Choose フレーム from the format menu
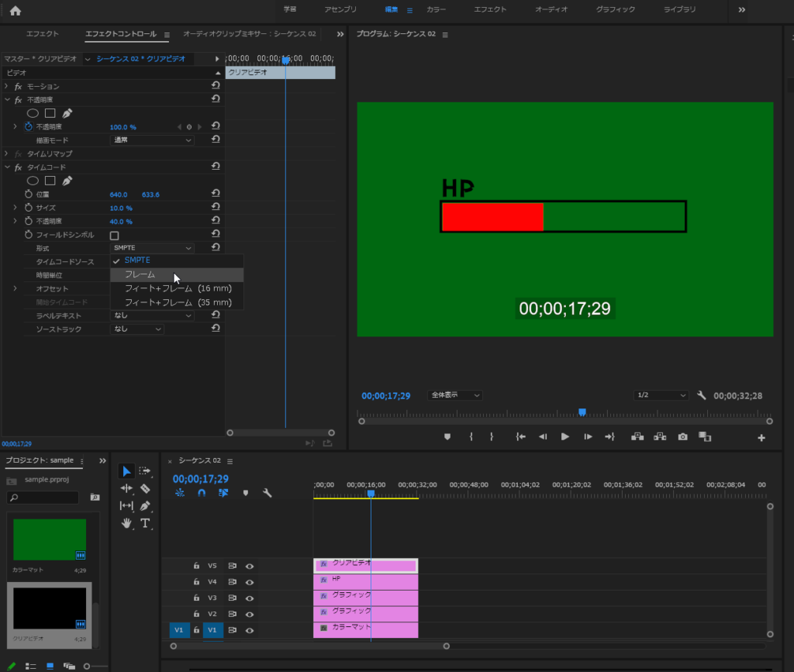This screenshot has width=794, height=672. 140,274
